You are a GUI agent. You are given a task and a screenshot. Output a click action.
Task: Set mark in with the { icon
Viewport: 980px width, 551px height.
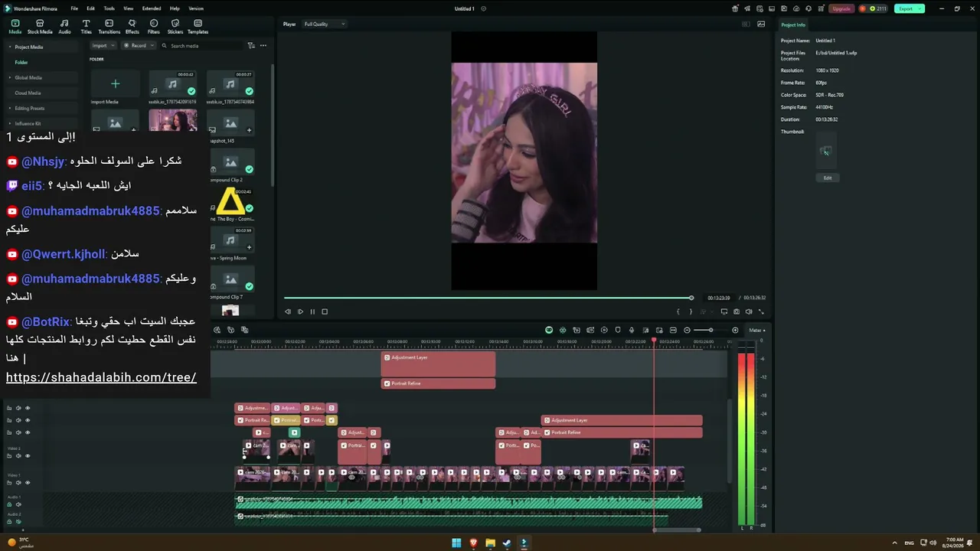click(x=678, y=311)
